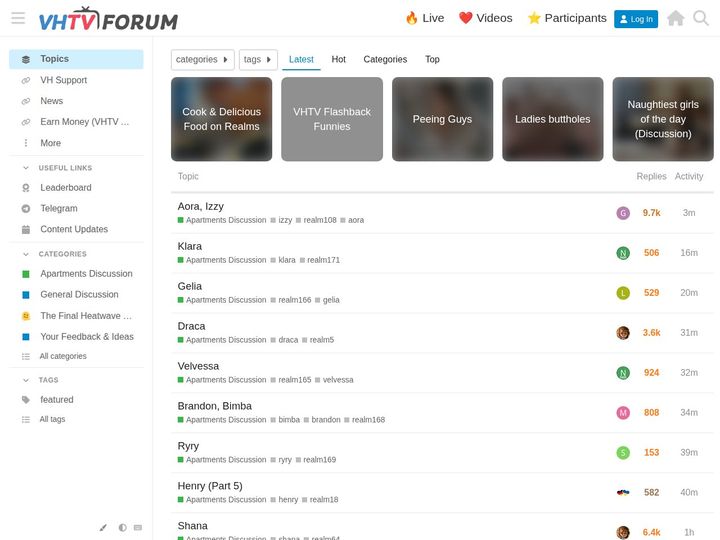
Task: Click the keyboard shortcuts icon
Action: [x=138, y=527]
